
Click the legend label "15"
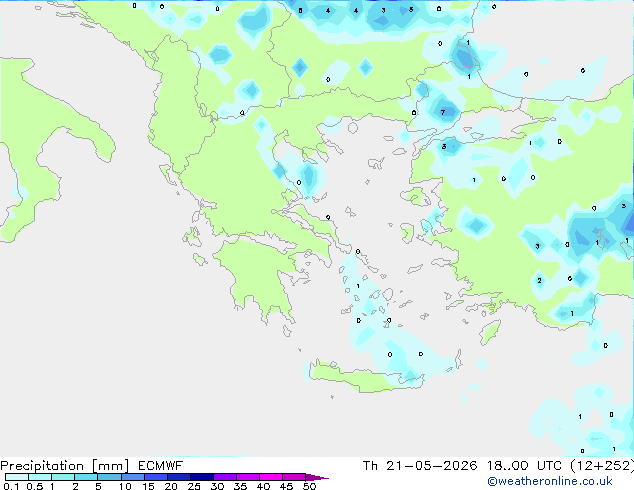click(x=148, y=486)
